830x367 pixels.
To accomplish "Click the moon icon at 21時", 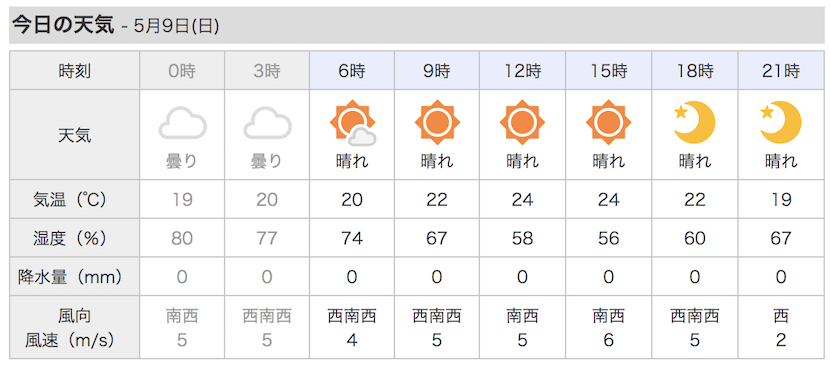I will pyautogui.click(x=780, y=122).
